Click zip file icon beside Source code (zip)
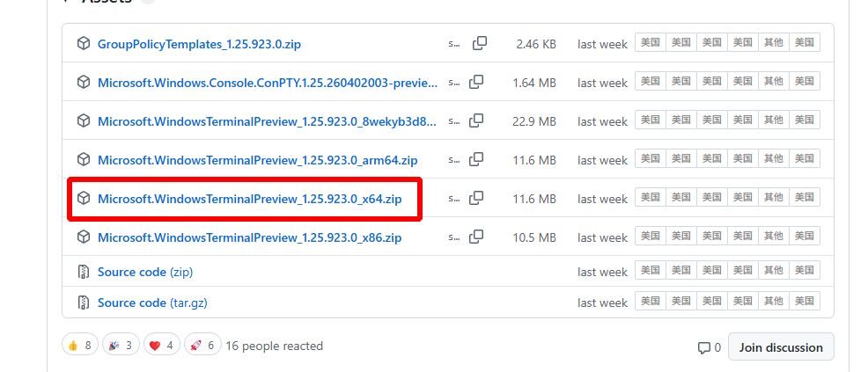Viewport: 868px width, 372px height. pyautogui.click(x=84, y=272)
